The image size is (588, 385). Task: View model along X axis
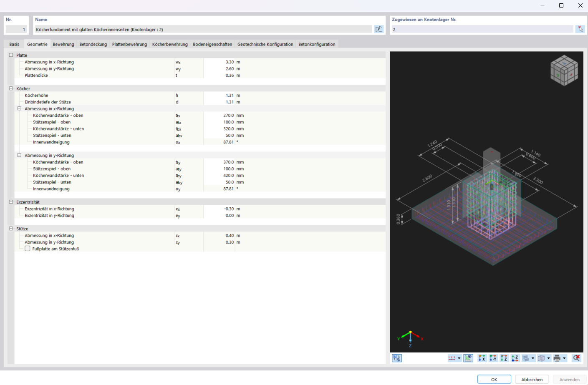coord(482,358)
